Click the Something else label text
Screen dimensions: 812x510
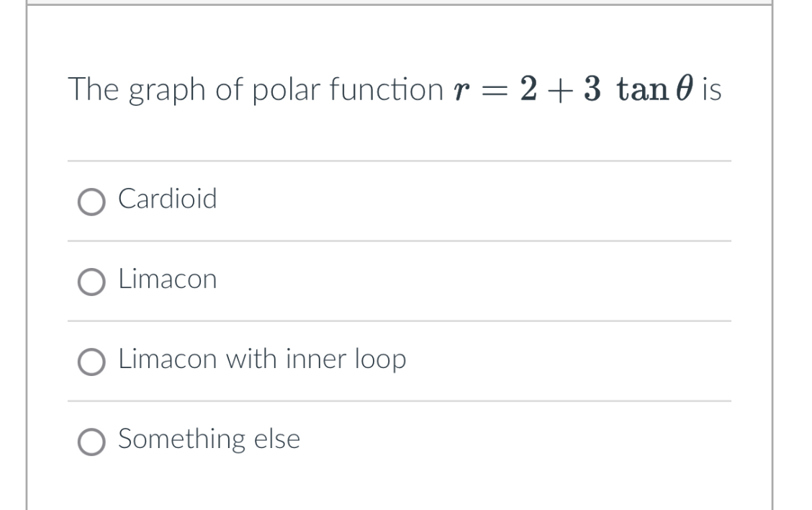[x=208, y=440]
